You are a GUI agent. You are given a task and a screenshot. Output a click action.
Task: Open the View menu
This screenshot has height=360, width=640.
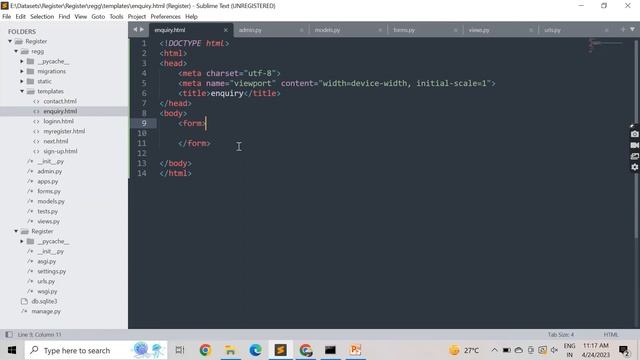click(x=80, y=17)
